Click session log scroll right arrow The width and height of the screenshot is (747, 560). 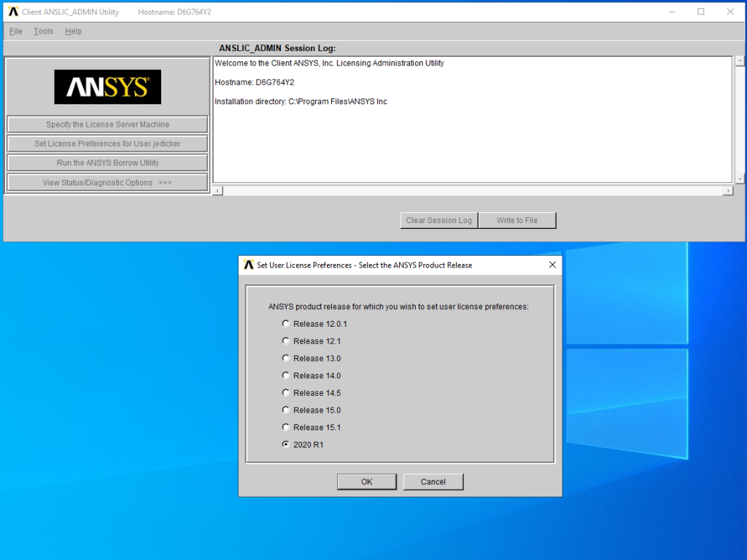coord(727,191)
